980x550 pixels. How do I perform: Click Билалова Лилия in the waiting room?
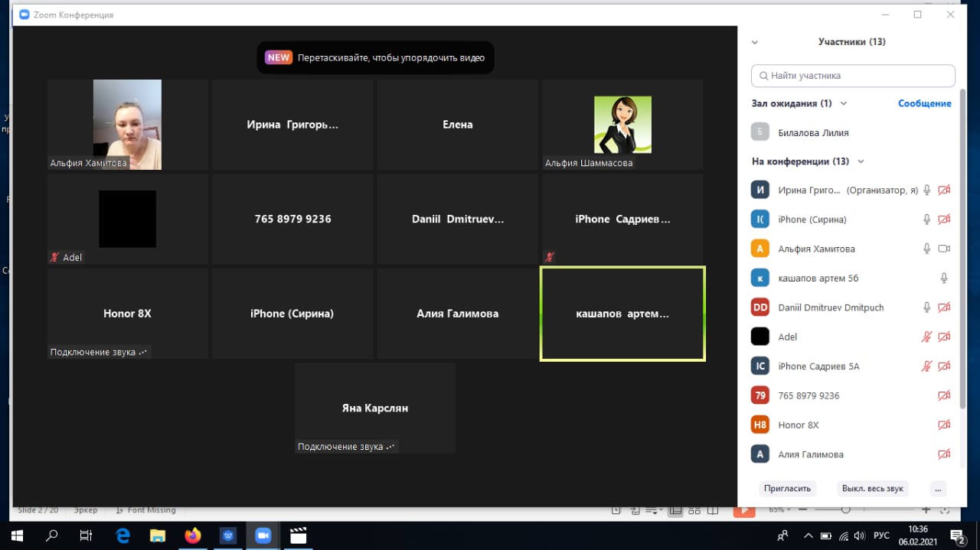tap(813, 132)
